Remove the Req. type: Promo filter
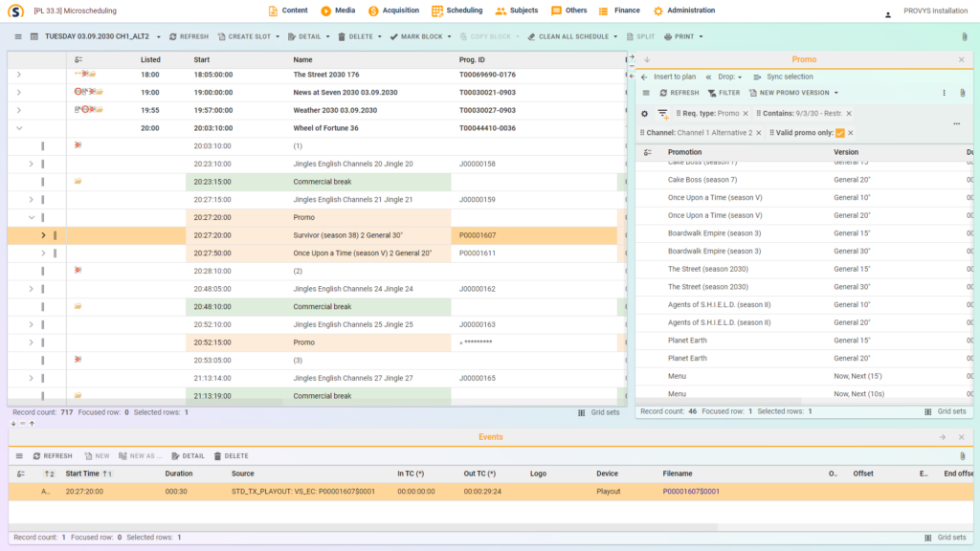The image size is (980, 551). [x=746, y=114]
